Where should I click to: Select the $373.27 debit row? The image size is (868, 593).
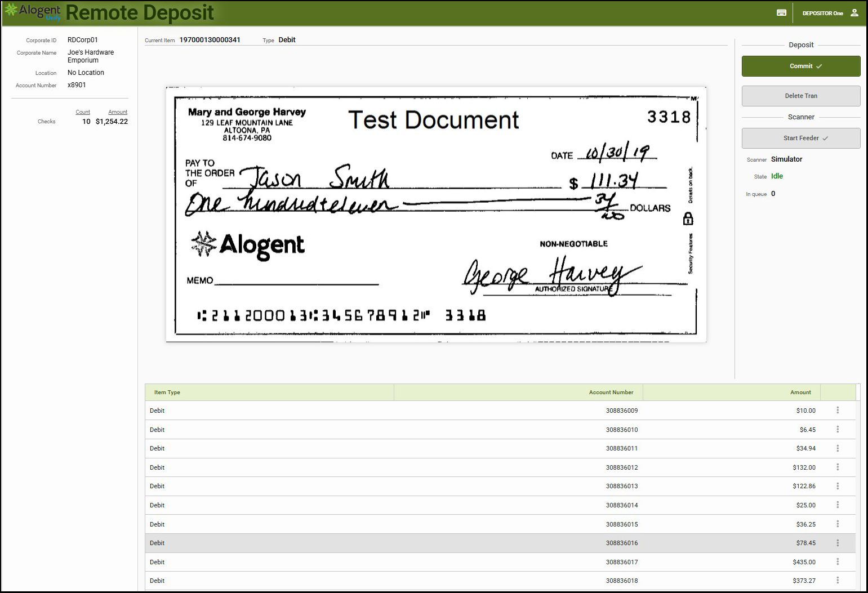coord(394,581)
